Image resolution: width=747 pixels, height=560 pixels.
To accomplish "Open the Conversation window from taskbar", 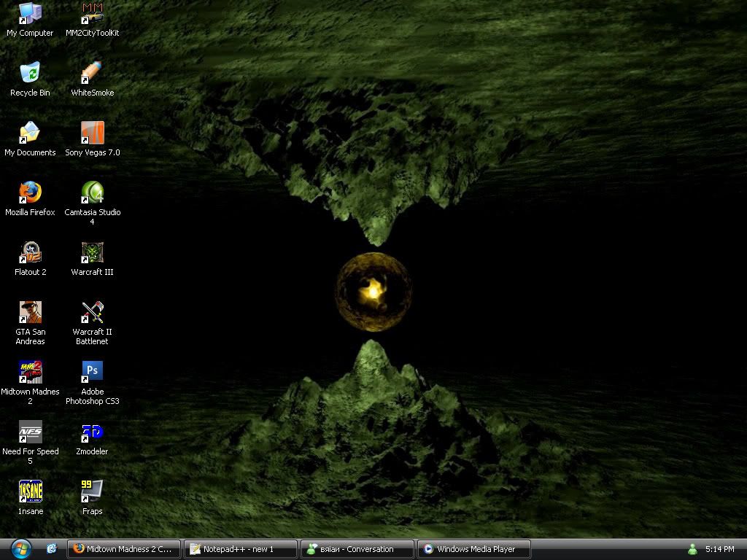I will (357, 549).
